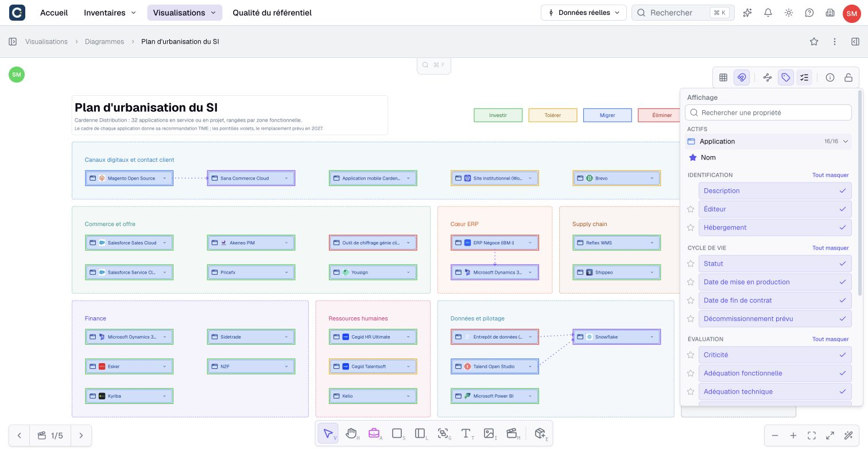Open the diagram info icon
The height and width of the screenshot is (455, 868).
[x=830, y=77]
